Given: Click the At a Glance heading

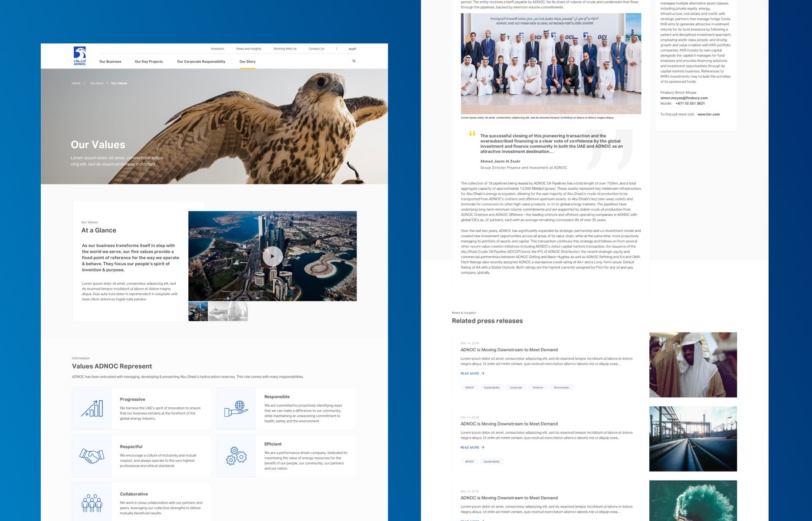Looking at the screenshot, I should coord(99,231).
